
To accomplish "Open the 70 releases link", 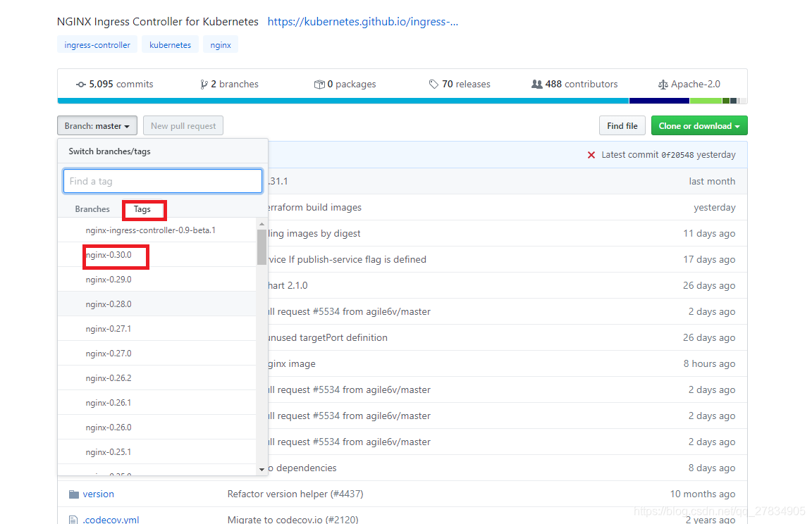I will coord(460,85).
